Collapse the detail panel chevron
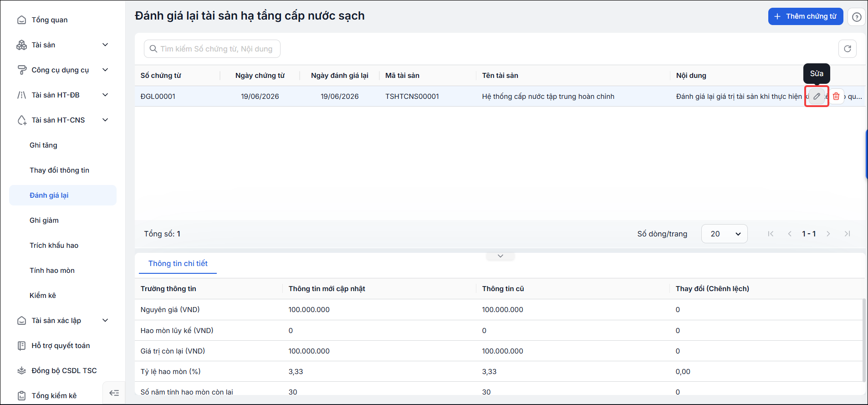This screenshot has width=868, height=405. click(500, 256)
